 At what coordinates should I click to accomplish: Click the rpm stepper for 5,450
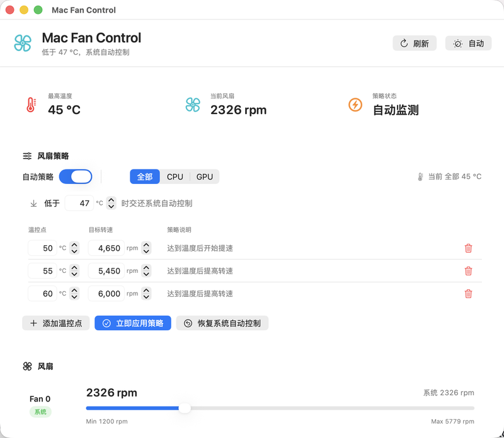(x=147, y=271)
